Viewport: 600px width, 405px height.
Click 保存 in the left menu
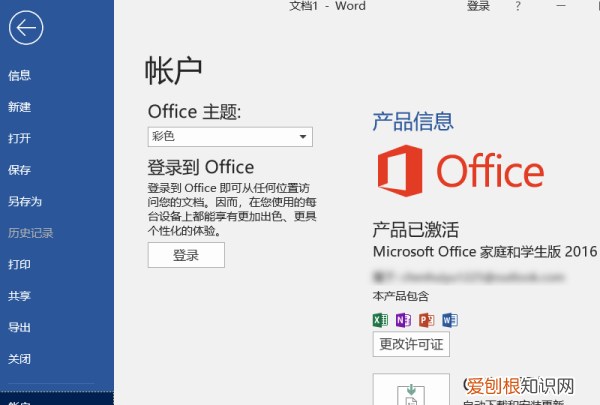coord(20,170)
